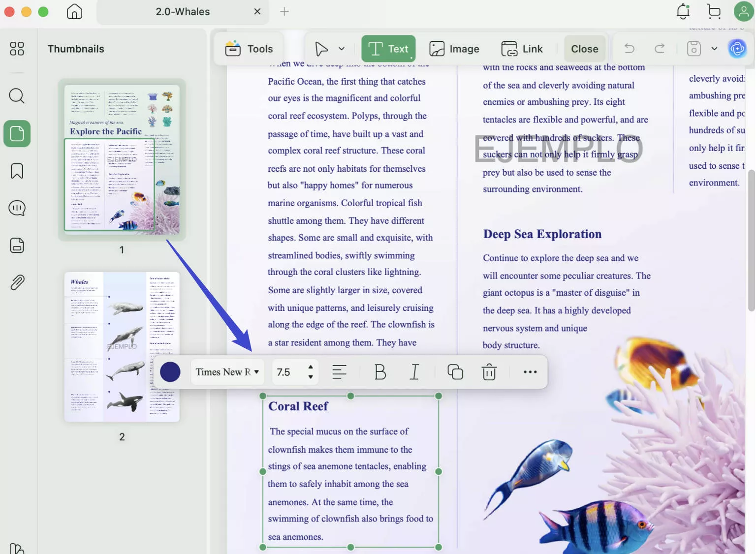Toggle italic on selected text
This screenshot has height=554, width=756.
pyautogui.click(x=414, y=372)
